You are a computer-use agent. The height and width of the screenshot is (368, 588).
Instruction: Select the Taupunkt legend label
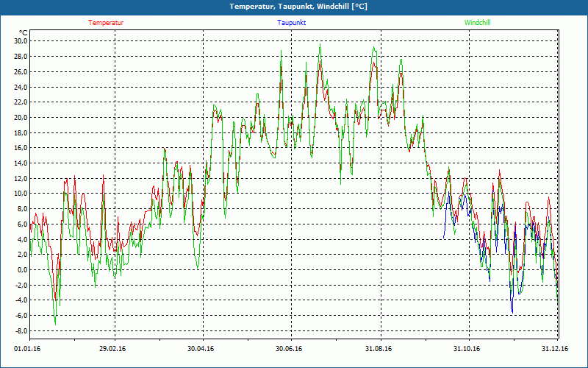tap(292, 23)
